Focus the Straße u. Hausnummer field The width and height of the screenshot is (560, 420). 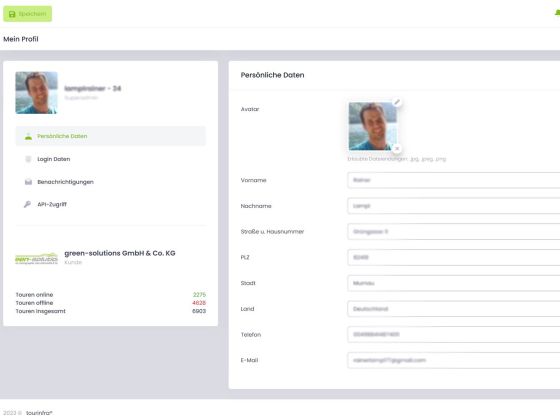point(454,231)
